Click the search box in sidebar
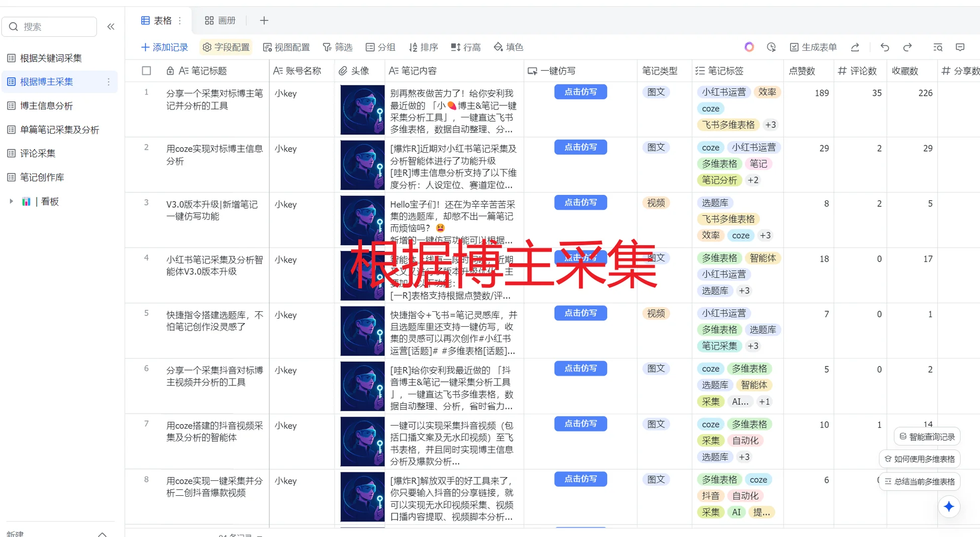This screenshot has height=537, width=980. pyautogui.click(x=50, y=27)
